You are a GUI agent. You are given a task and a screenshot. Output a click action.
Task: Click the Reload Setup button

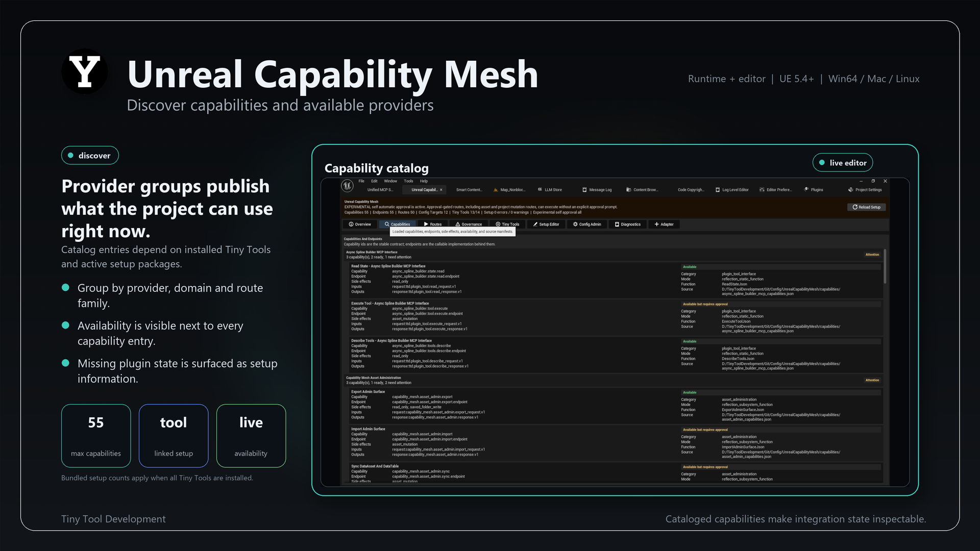tap(867, 207)
